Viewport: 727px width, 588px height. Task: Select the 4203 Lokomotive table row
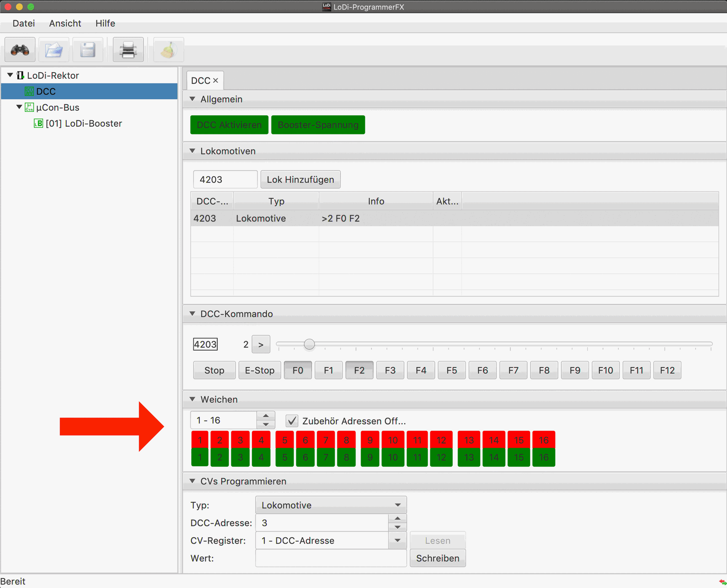(455, 218)
